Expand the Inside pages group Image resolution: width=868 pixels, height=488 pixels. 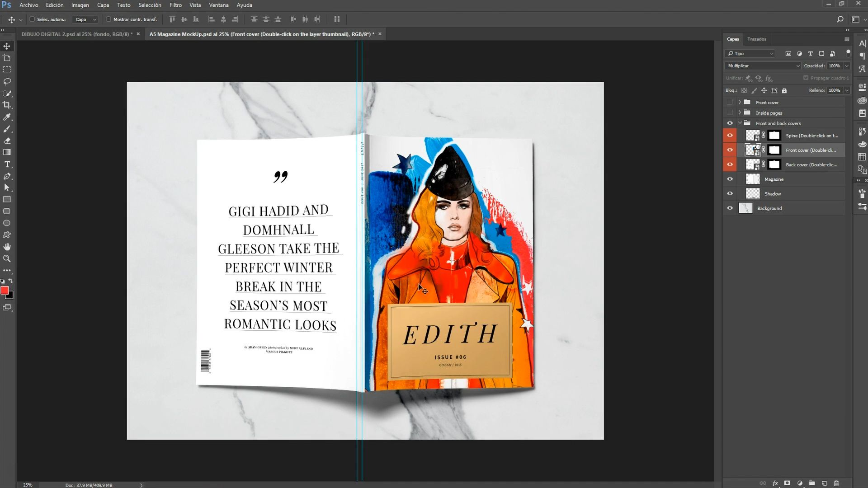pos(740,113)
